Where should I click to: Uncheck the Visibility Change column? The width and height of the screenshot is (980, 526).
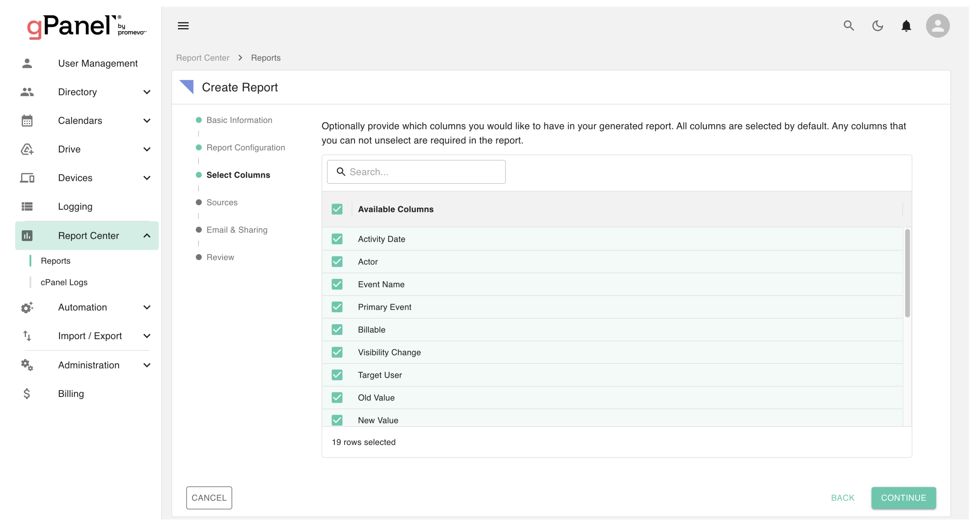pos(337,352)
